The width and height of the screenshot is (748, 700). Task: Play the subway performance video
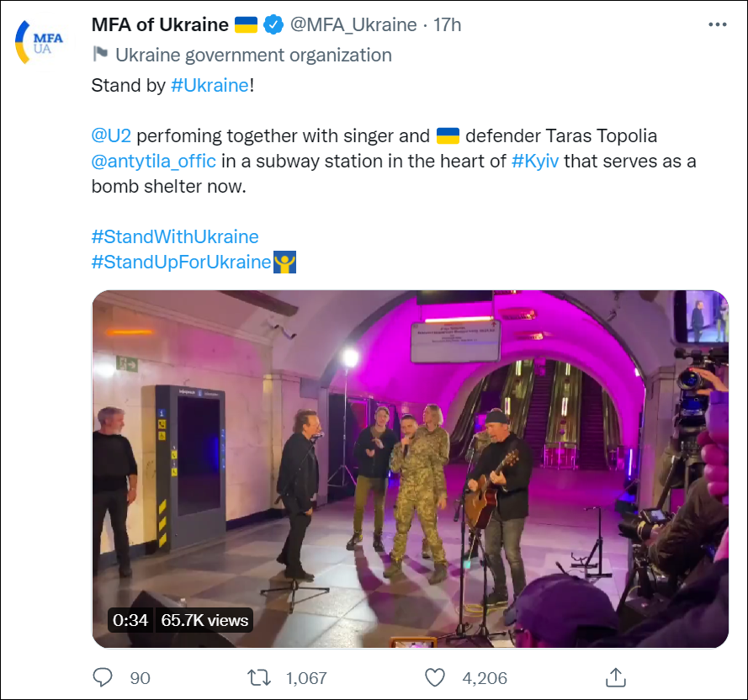point(410,469)
